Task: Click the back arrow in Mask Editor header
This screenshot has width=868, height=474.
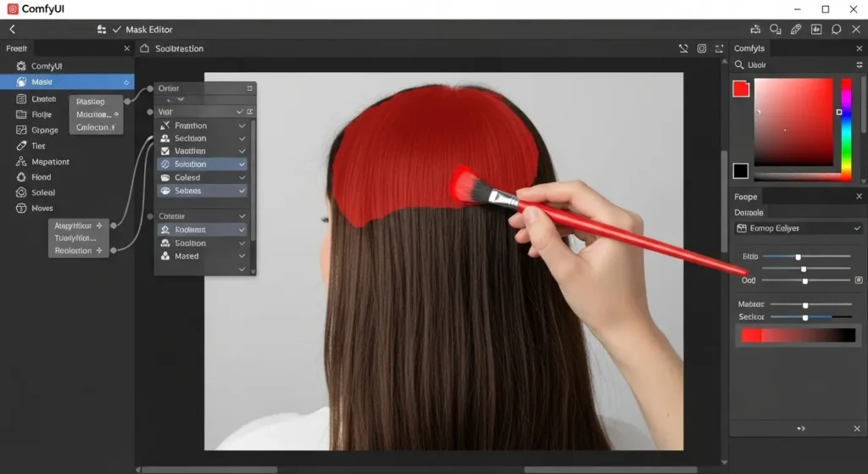Action: click(12, 30)
